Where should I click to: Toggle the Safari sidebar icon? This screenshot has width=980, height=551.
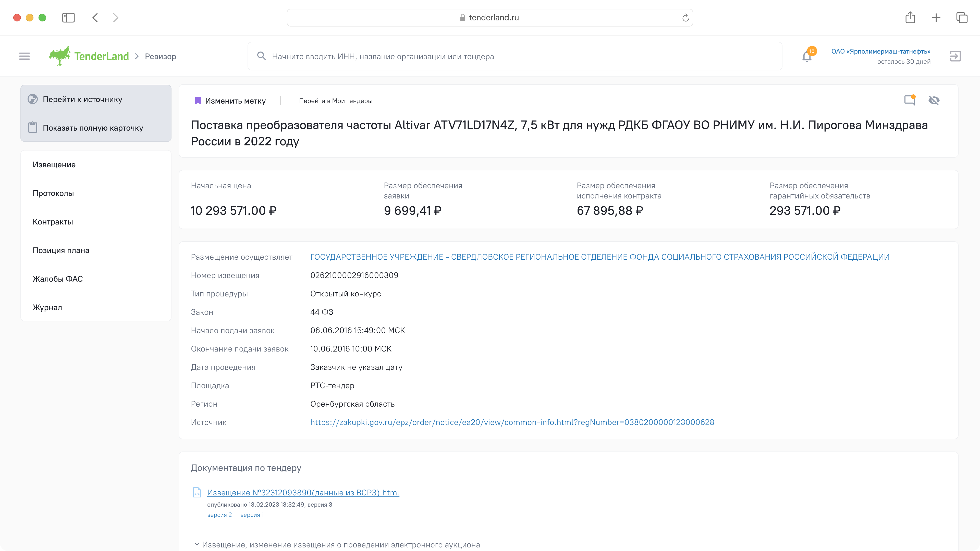[x=68, y=18]
